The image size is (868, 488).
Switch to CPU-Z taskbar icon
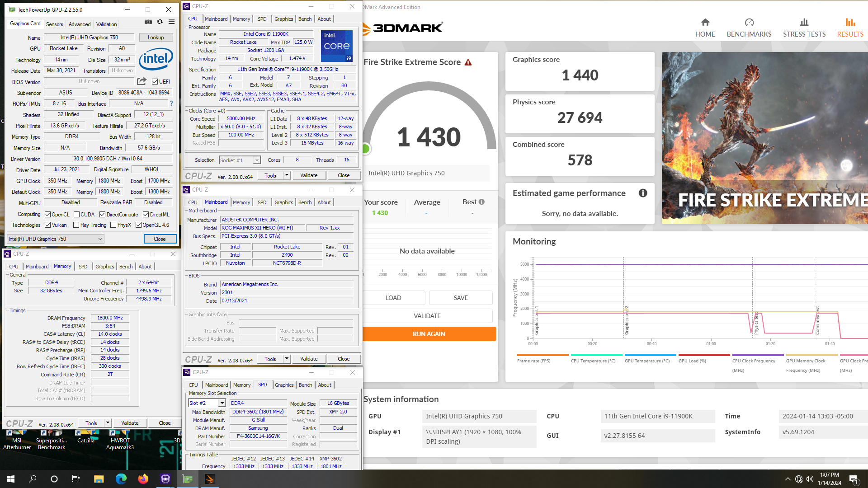[165, 479]
